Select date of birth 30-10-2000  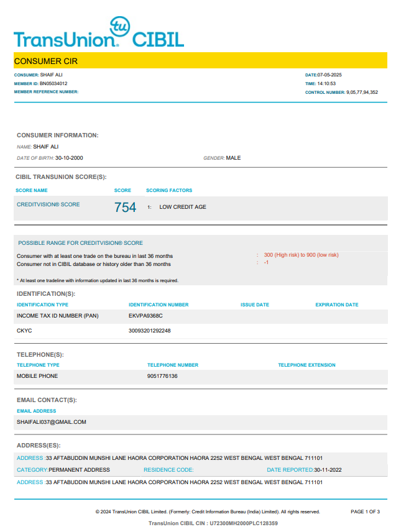point(69,158)
